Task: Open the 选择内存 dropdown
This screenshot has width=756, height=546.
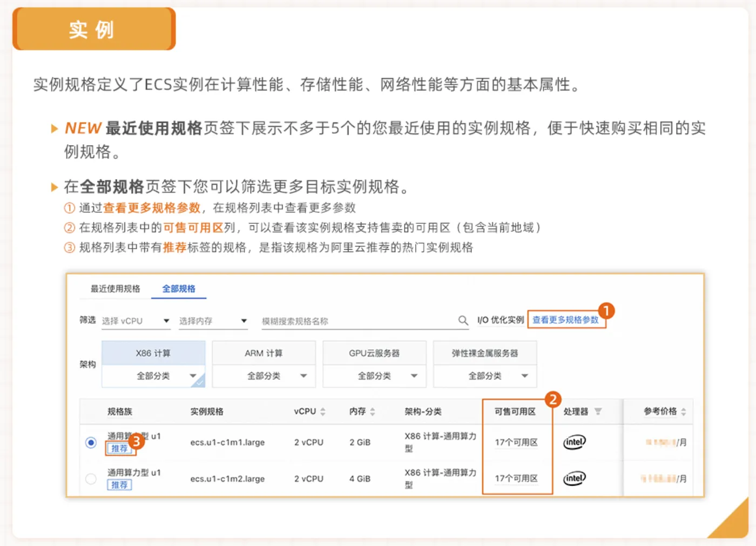Action: (x=213, y=320)
